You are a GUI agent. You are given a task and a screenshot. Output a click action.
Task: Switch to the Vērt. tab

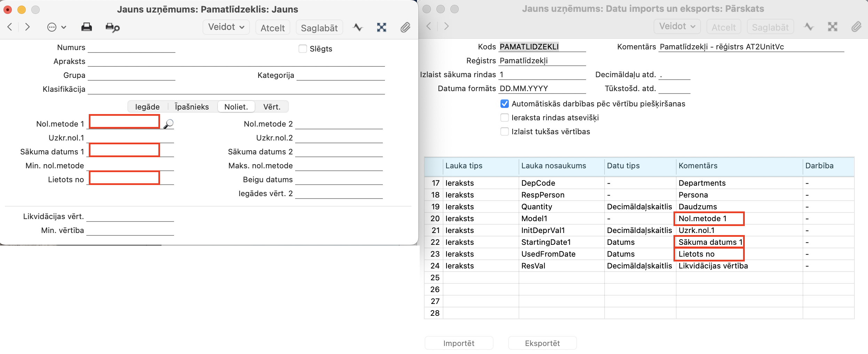tap(271, 107)
